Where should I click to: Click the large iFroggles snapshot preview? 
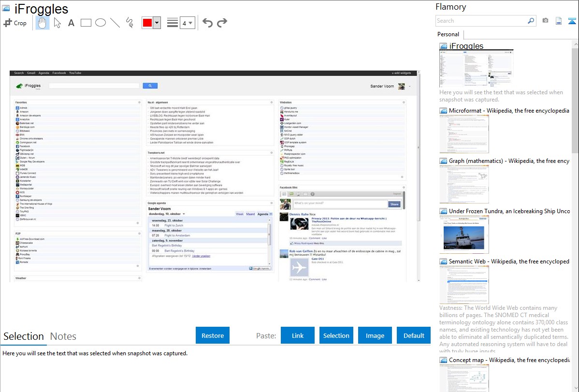pyautogui.click(x=215, y=176)
